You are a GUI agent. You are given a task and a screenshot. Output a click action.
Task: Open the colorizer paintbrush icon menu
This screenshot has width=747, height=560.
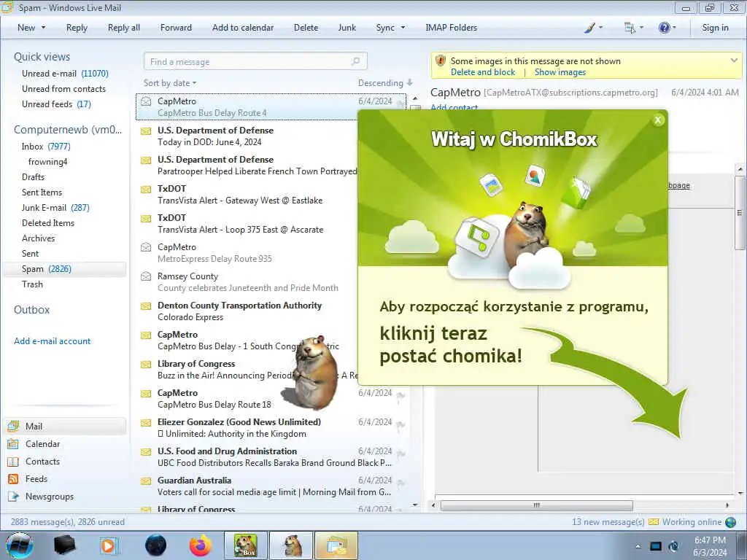click(x=593, y=28)
